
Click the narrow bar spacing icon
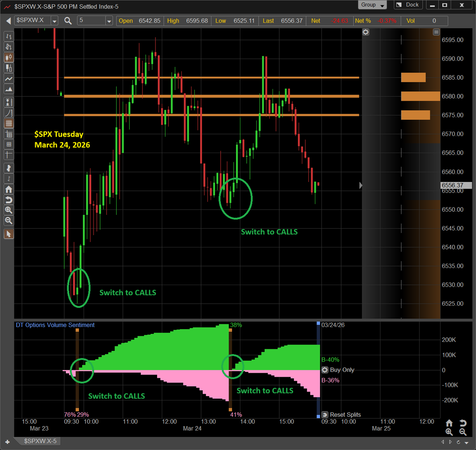click(9, 179)
